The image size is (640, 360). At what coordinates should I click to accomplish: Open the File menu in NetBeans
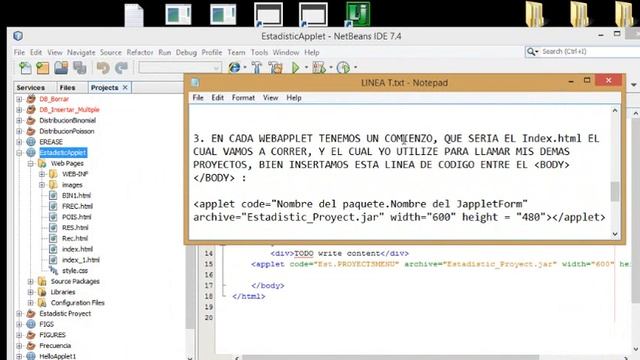pyautogui.click(x=19, y=52)
